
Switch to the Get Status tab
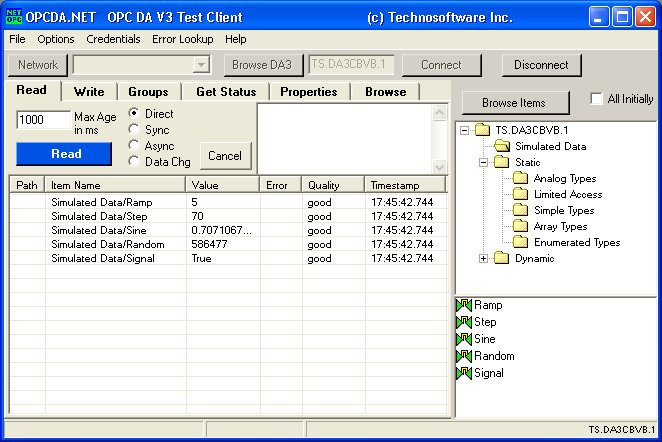click(226, 92)
